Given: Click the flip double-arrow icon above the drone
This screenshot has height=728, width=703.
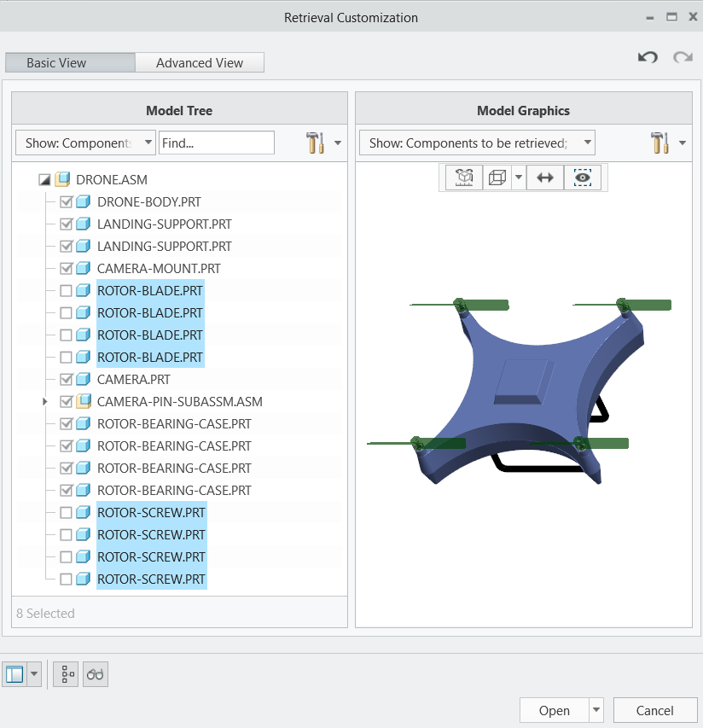Looking at the screenshot, I should [545, 177].
